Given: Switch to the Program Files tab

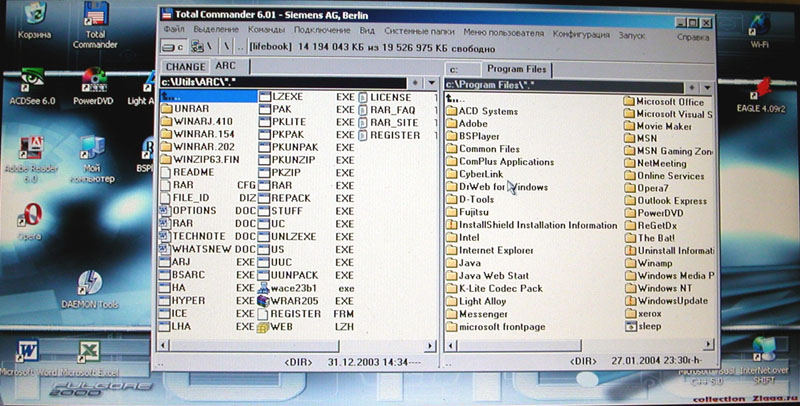Looking at the screenshot, I should tap(516, 68).
